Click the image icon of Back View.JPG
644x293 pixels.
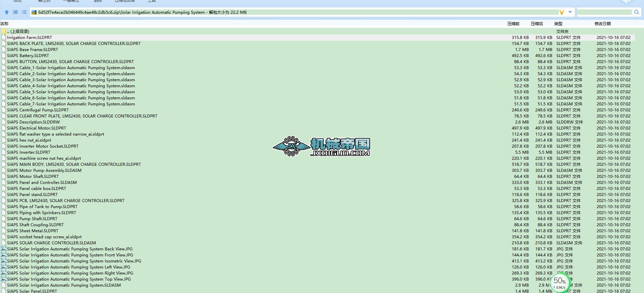click(x=4, y=249)
